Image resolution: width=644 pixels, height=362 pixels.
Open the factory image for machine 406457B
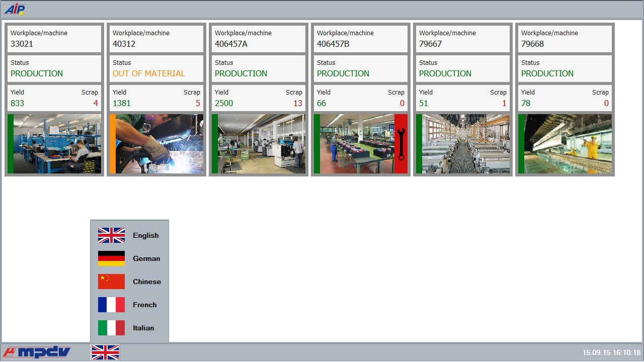pos(357,144)
